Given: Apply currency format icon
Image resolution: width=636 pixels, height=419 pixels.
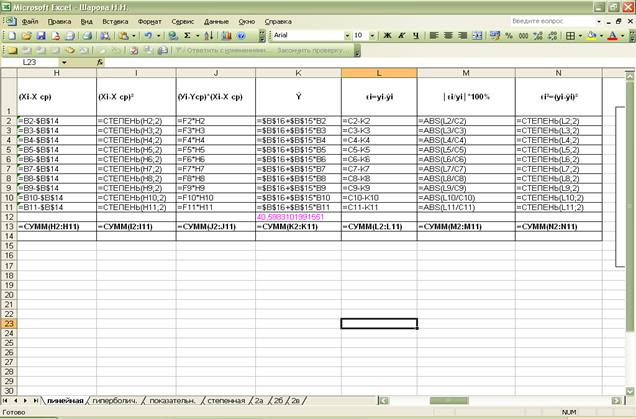Looking at the screenshot, I should 494,36.
